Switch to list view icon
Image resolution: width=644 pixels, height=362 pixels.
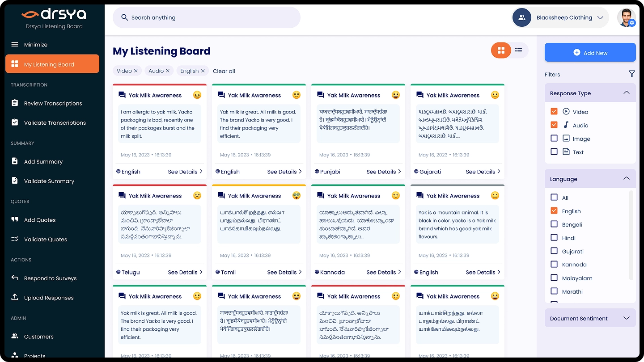click(518, 51)
